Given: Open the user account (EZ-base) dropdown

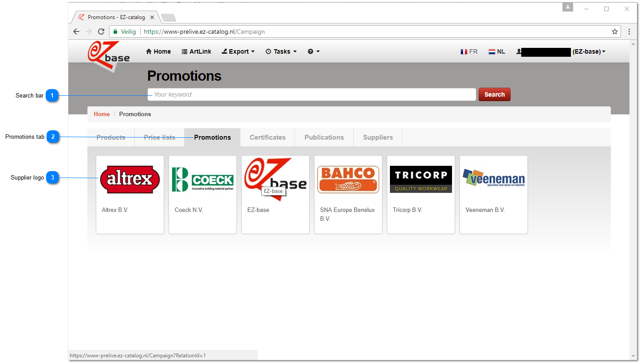Looking at the screenshot, I should (x=561, y=51).
